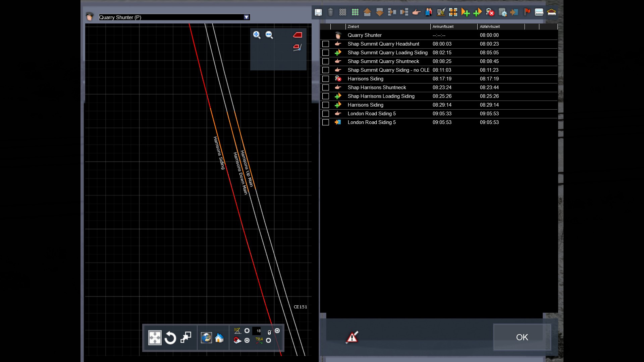Viewport: 644px width, 362px height.
Task: Select checkbox for first London Road Siding 5
Action: pos(325,114)
